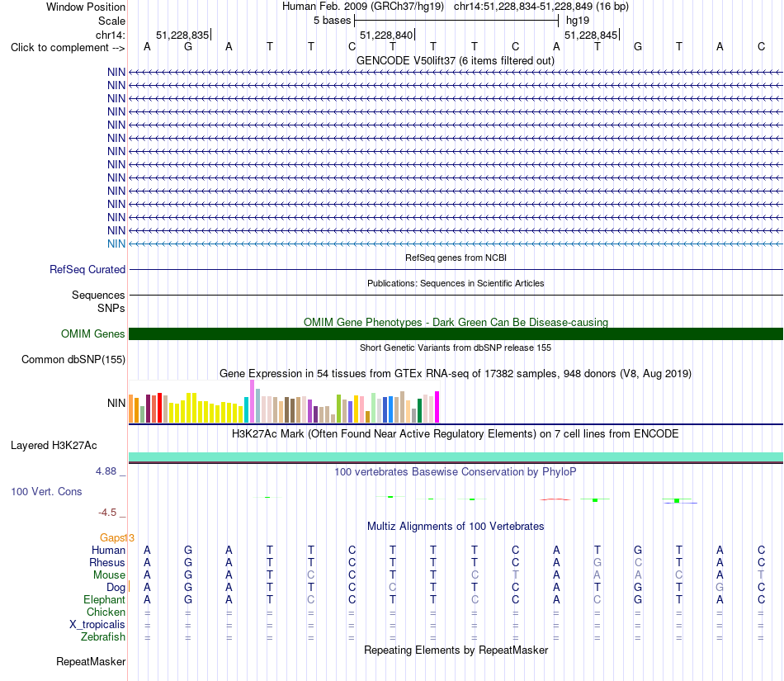The image size is (784, 681).
Task: Click the -4.5 PhyloP scale value
Action: click(107, 512)
